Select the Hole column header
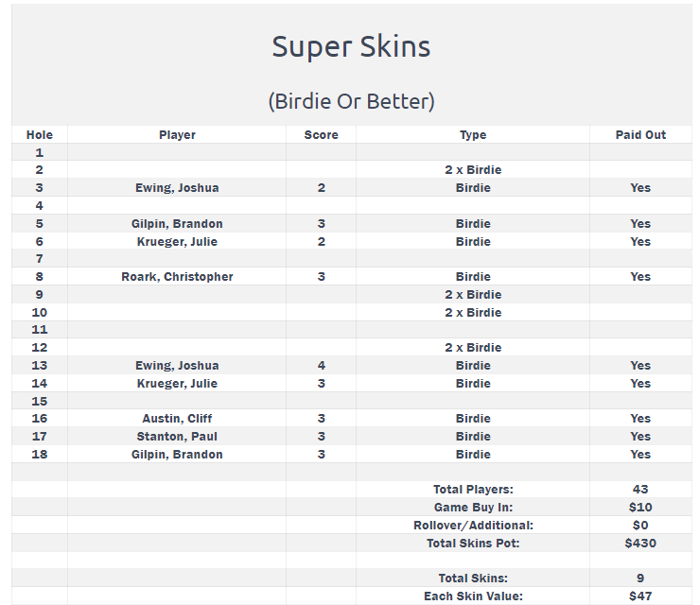Image resolution: width=700 pixels, height=605 pixels. tap(40, 135)
